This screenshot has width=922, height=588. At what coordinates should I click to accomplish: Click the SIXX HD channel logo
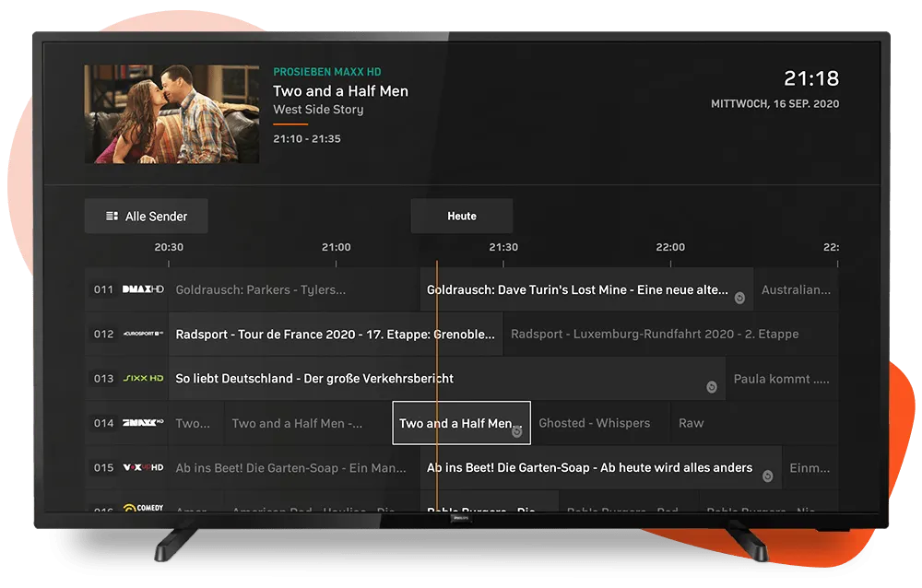tap(143, 378)
